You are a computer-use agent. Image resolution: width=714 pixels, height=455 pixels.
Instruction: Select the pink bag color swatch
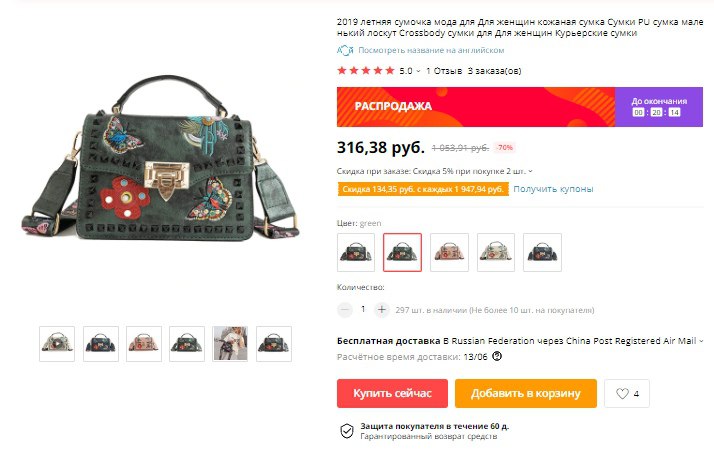tap(449, 252)
